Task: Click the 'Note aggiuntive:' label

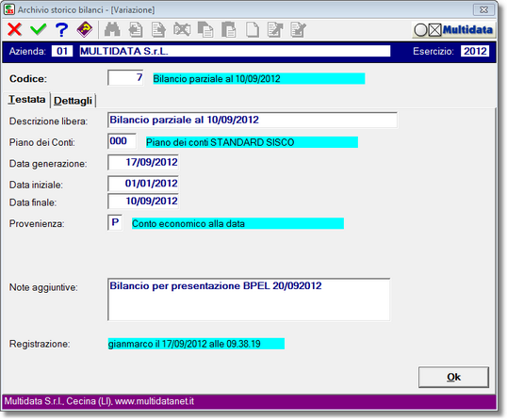Action: click(x=43, y=287)
